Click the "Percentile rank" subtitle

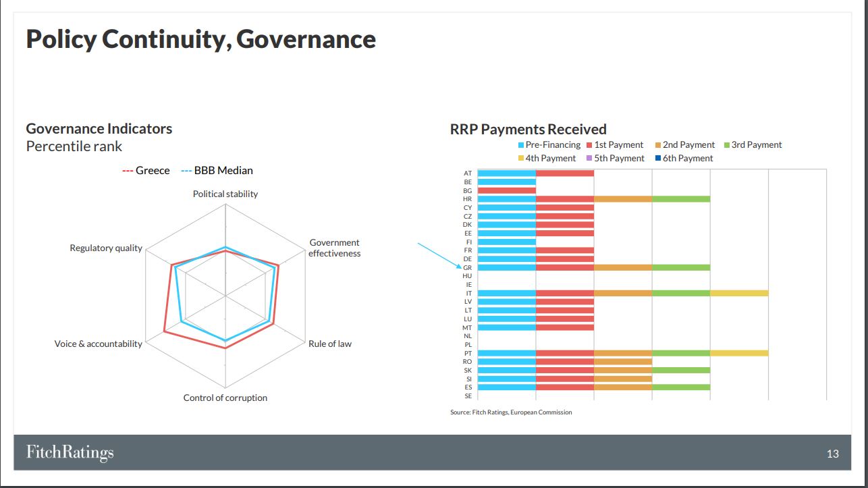point(74,146)
